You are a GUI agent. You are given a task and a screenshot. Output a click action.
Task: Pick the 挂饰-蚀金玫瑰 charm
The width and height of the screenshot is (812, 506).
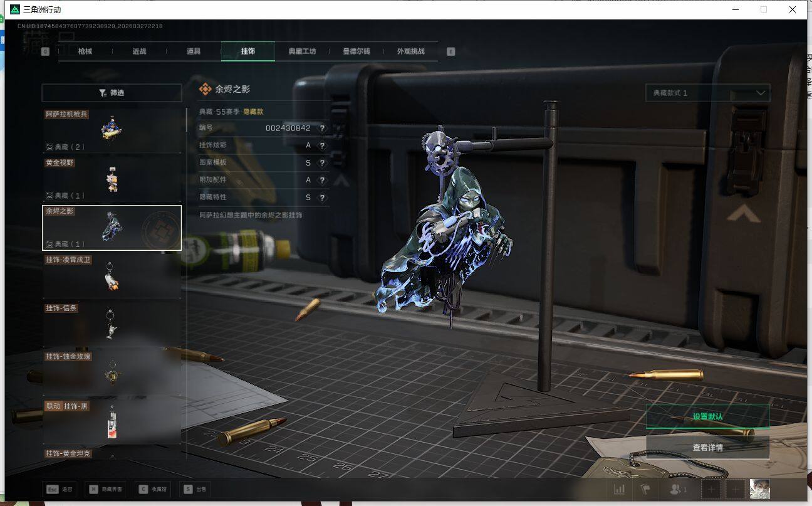tap(112, 373)
